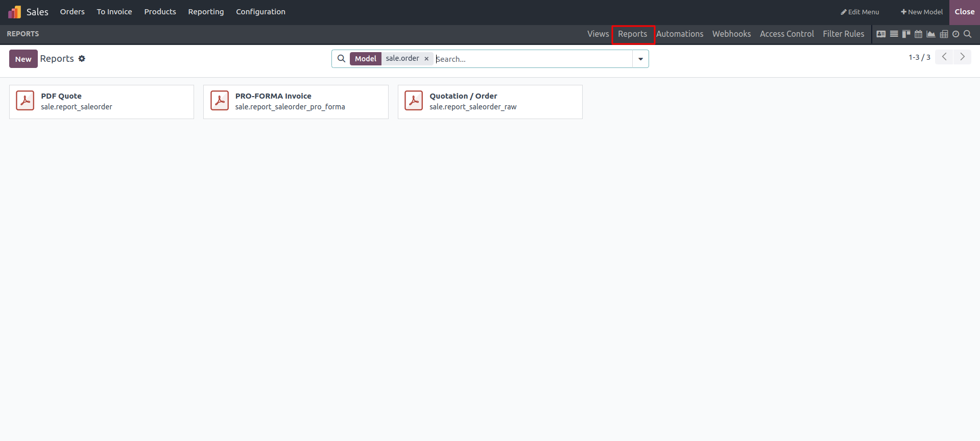980x441 pixels.
Task: Click inside the Search field
Action: 533,59
